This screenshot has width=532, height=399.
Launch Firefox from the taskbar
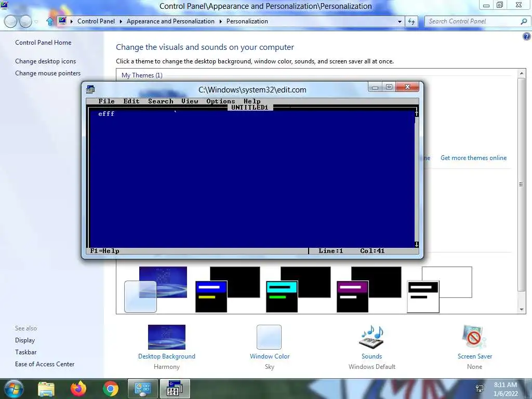[78, 389]
